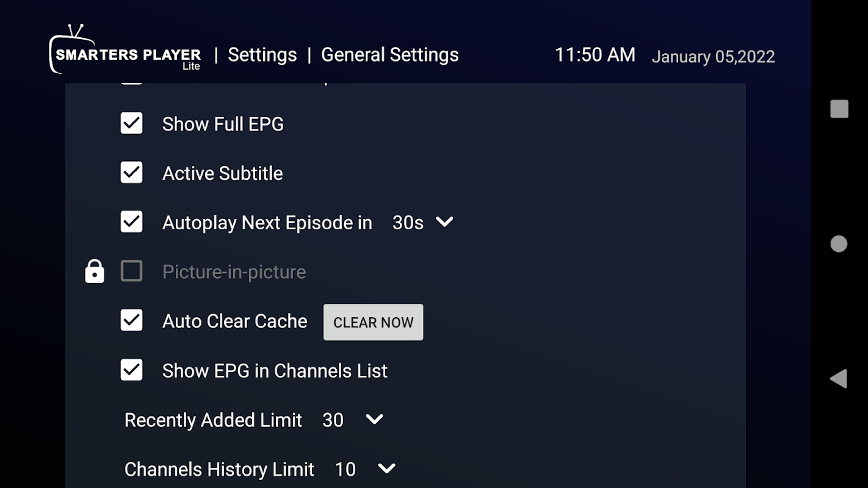Disable Autoplay Next Episode checkbox
This screenshot has width=868, height=488.
pyautogui.click(x=132, y=222)
